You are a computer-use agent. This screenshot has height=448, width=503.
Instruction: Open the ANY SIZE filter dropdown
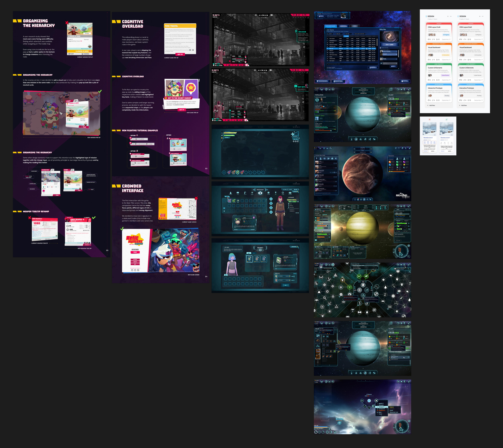[x=343, y=34]
